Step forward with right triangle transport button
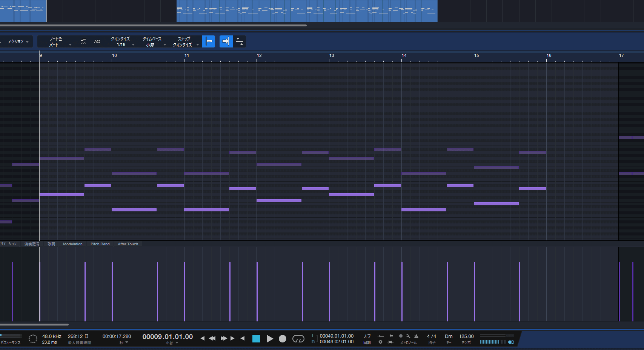This screenshot has height=350, width=644. [x=232, y=339]
